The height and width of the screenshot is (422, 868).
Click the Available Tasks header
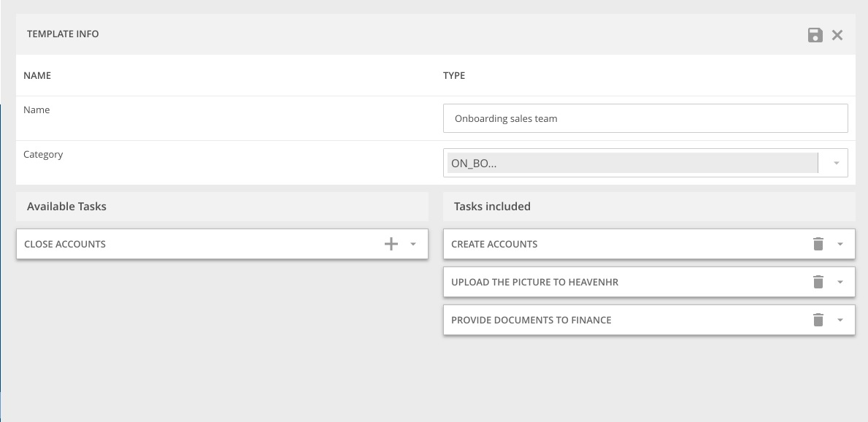pos(66,206)
